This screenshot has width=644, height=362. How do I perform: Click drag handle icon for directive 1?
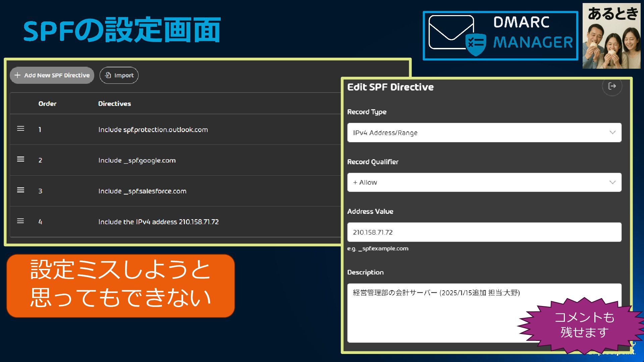coord(20,129)
